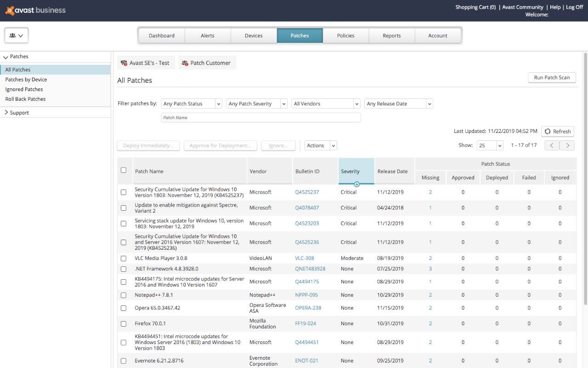Check the Firefox 70.0.1 checkbox
588x368 pixels.
[x=124, y=324]
